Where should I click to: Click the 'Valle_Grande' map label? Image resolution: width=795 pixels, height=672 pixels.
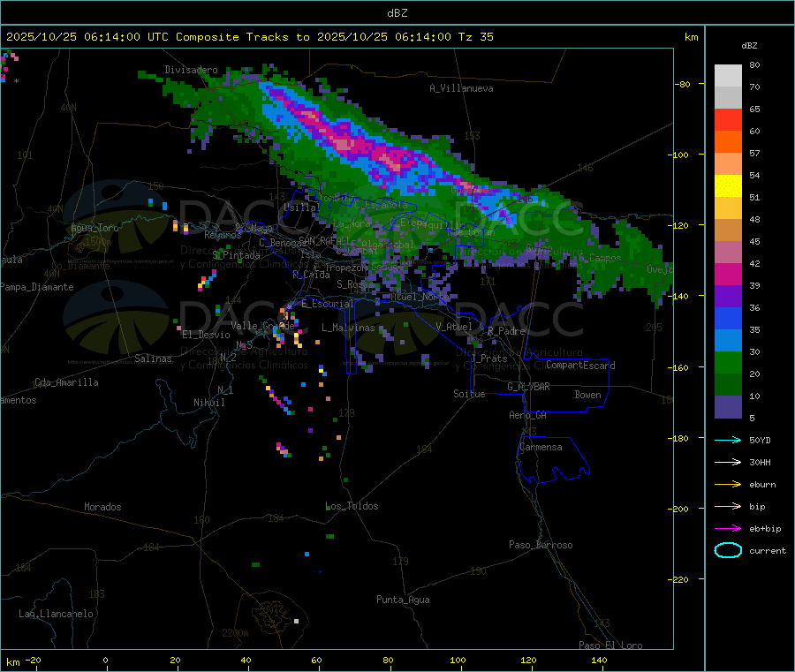263,325
